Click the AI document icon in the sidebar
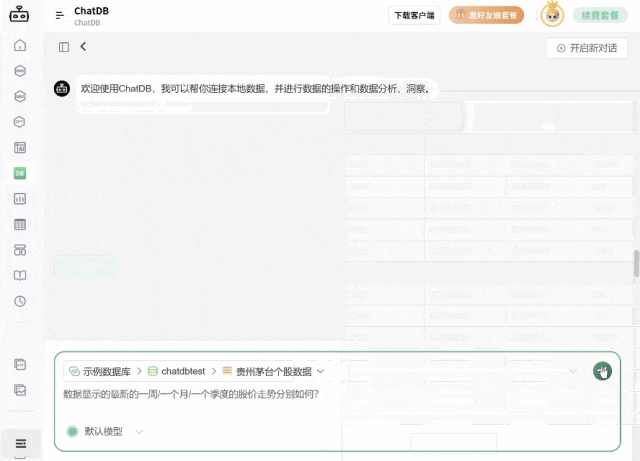640x461 pixels. point(20,147)
